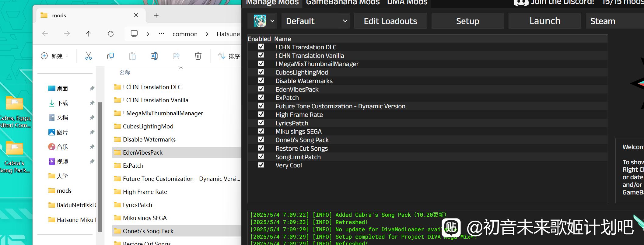
Task: Click the Setup button
Action: [467, 21]
